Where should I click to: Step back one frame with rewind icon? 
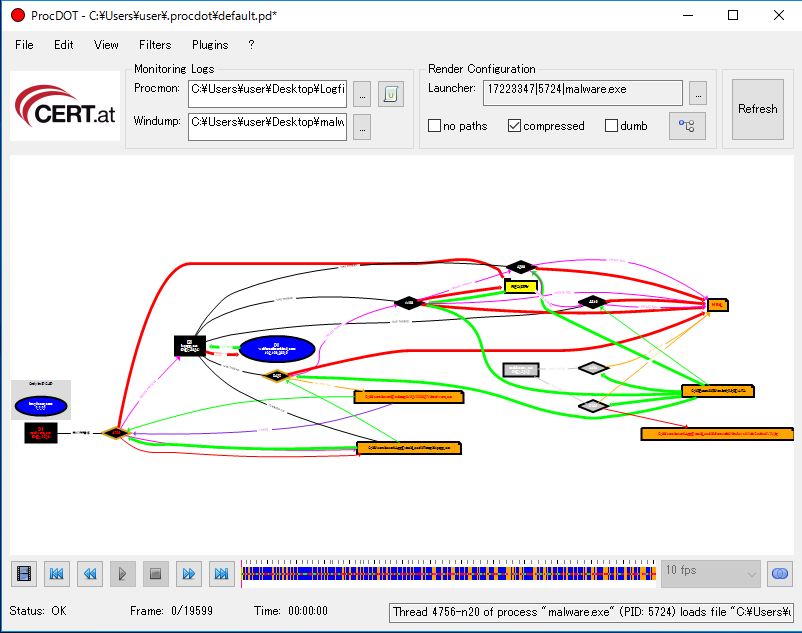[90, 574]
